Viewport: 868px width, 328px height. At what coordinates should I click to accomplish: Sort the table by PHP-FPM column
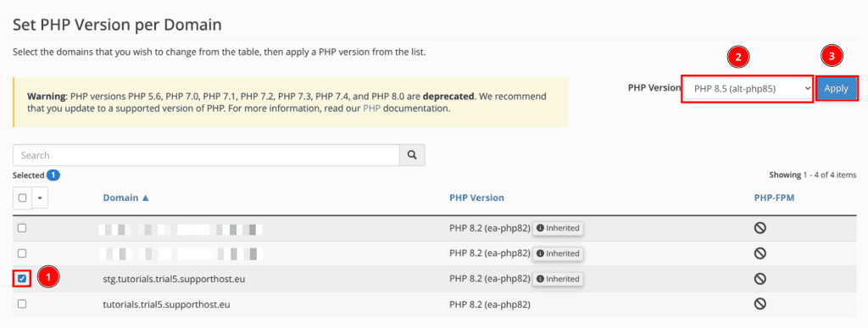coord(774,197)
